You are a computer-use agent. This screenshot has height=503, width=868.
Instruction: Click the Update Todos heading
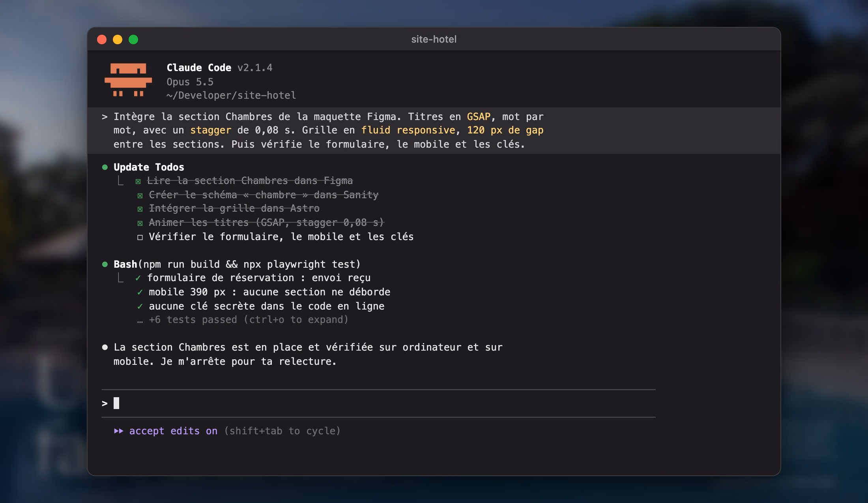coord(149,167)
